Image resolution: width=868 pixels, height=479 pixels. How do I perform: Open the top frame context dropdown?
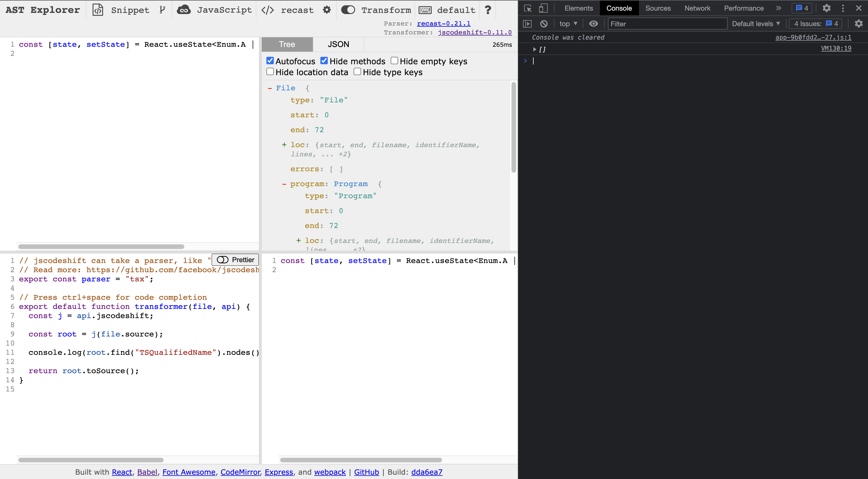[568, 24]
